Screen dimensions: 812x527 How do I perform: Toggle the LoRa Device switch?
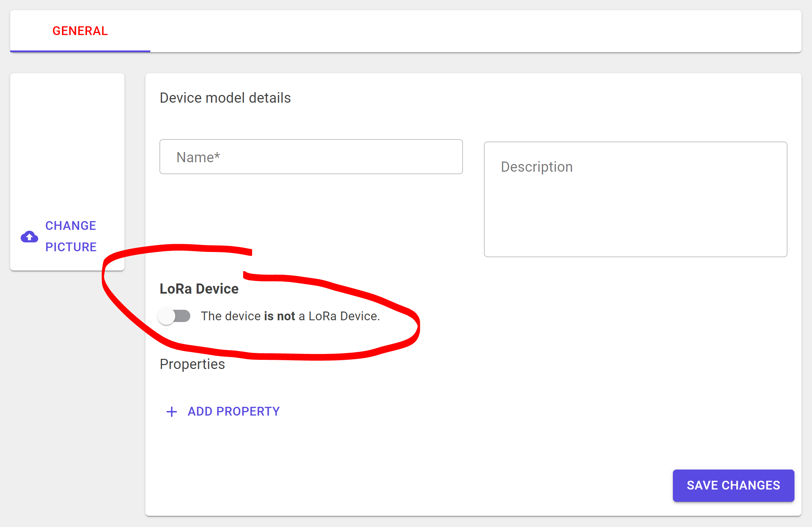tap(174, 316)
